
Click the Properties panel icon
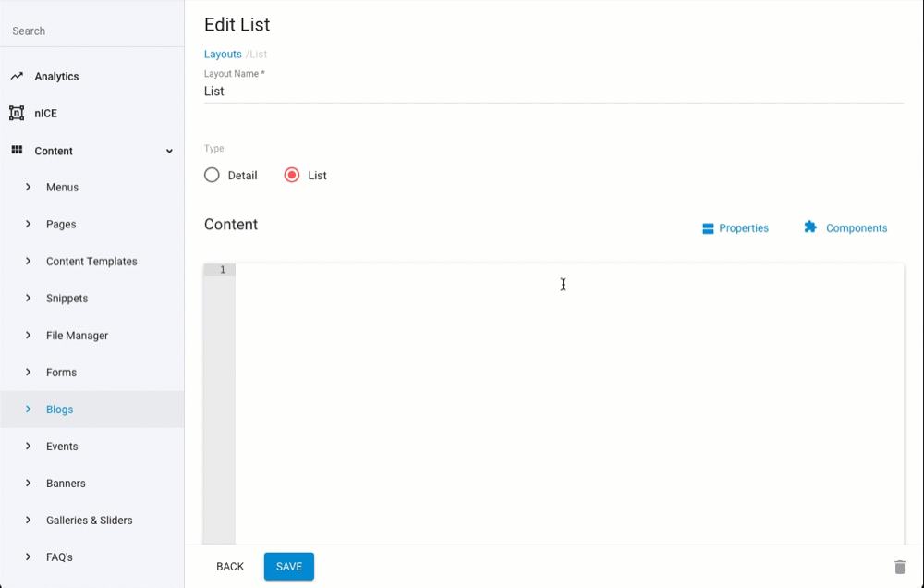(709, 228)
